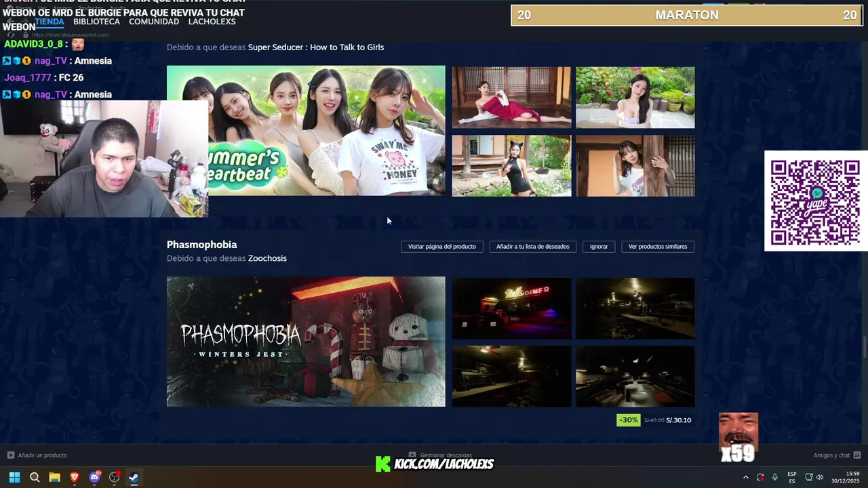Click the Steam icon in the taskbar

[134, 477]
